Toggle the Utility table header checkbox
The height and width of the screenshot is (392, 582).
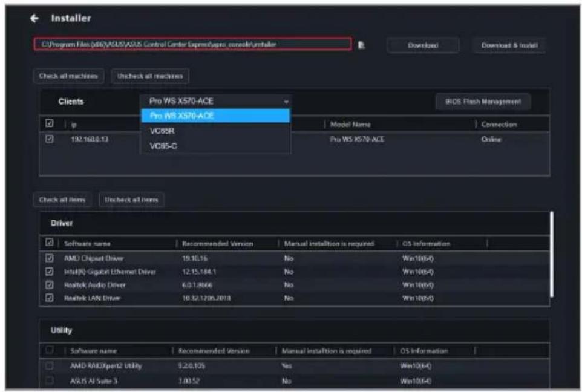(50, 350)
